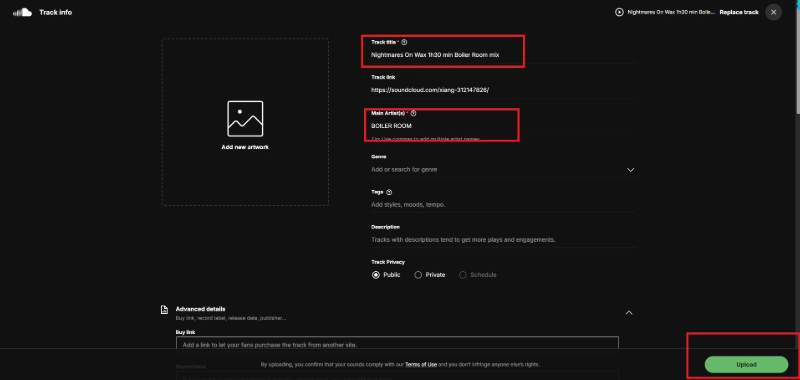Click the Advanced details heading text
Image resolution: width=800 pixels, height=380 pixels.
[201, 309]
